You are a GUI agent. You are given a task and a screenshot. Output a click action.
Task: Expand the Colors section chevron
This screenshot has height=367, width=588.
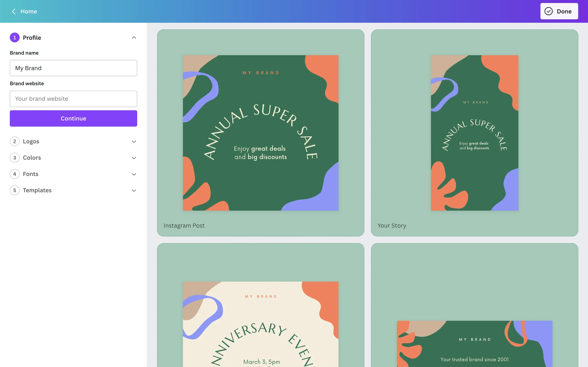click(x=134, y=158)
